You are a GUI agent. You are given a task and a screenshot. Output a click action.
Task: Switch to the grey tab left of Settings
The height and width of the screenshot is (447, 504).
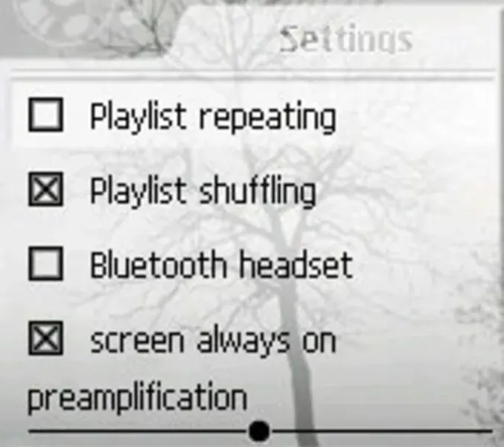[87, 28]
